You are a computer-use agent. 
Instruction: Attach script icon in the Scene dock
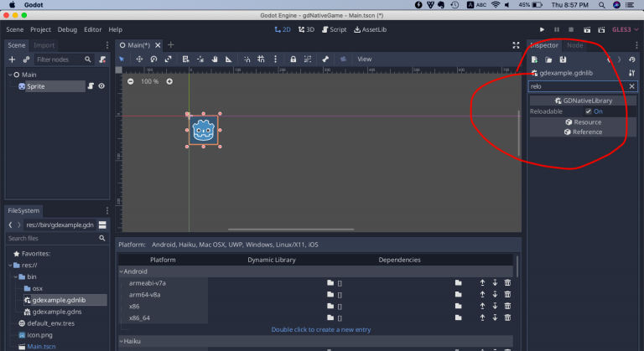(102, 59)
